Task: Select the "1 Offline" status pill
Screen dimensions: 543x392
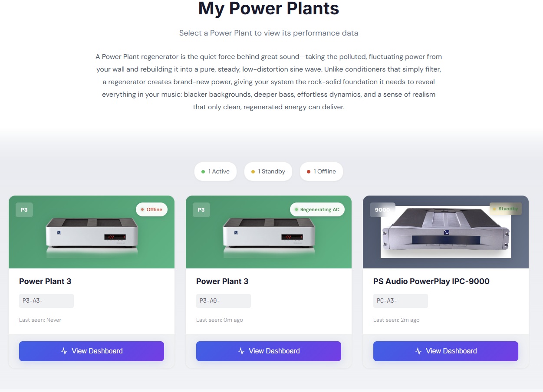Action: tap(321, 172)
